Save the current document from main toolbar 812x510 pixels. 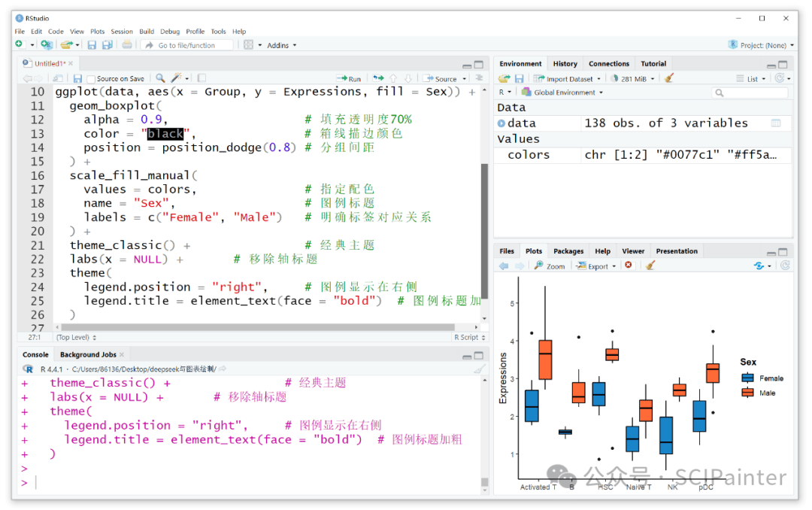[92, 45]
